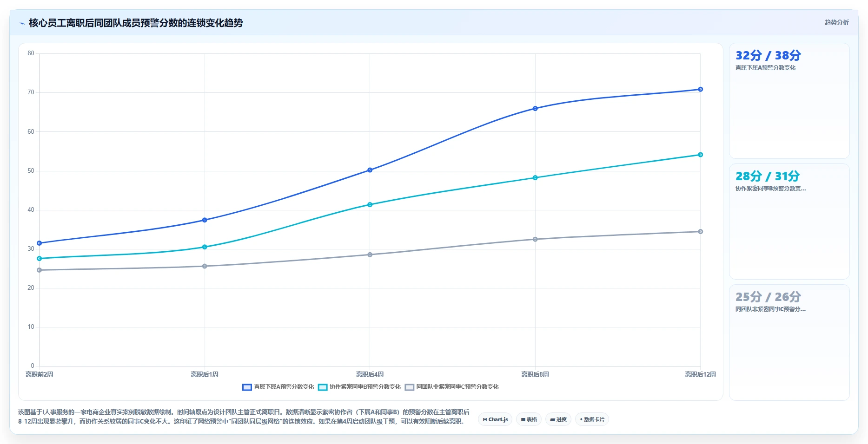868x444 pixels.
Task: Click the y-axis value 80
Action: pos(31,53)
